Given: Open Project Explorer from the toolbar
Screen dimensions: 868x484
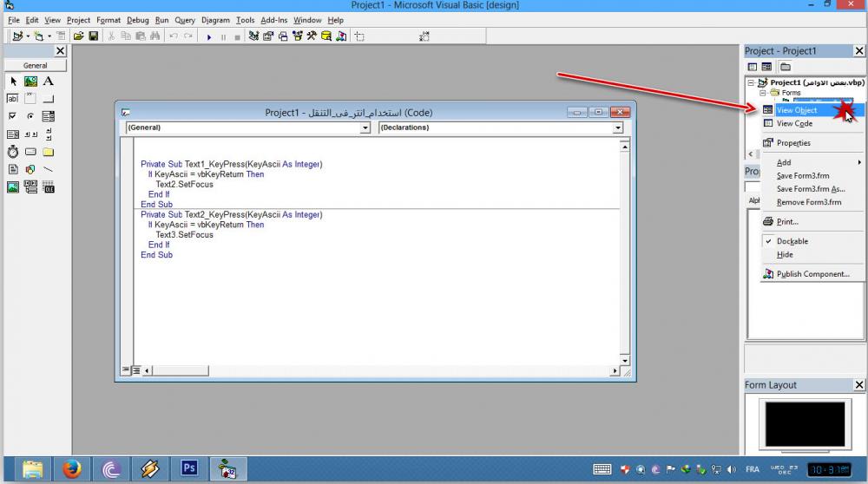Looking at the screenshot, I should [253, 36].
